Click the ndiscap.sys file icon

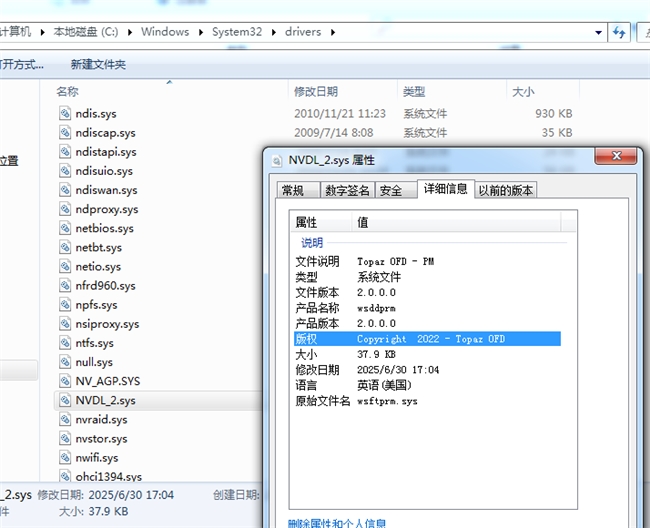(65, 132)
